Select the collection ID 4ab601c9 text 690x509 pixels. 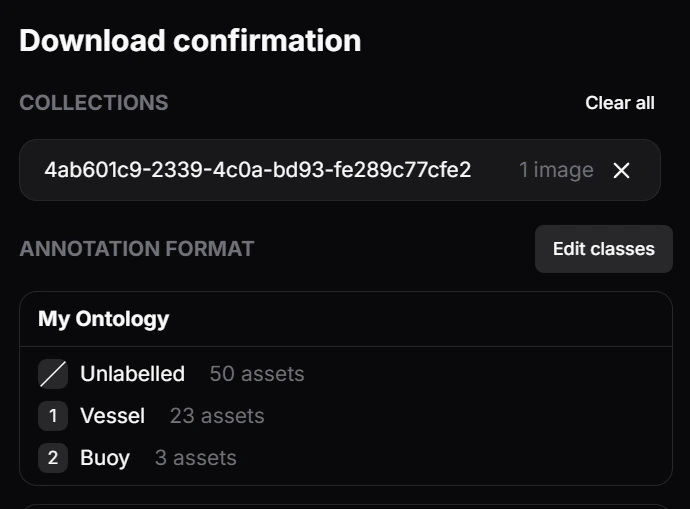[x=257, y=170]
